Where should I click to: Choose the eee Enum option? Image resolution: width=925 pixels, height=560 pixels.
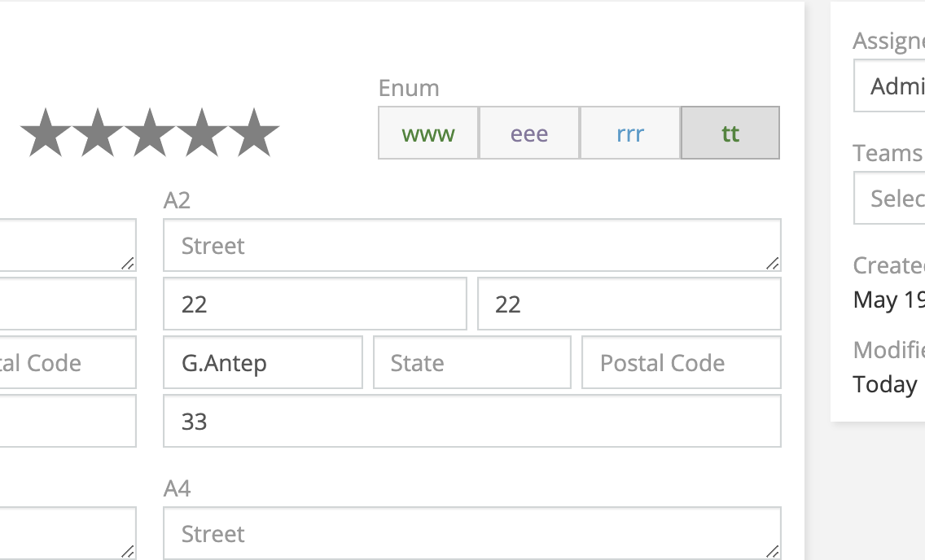[x=529, y=133]
